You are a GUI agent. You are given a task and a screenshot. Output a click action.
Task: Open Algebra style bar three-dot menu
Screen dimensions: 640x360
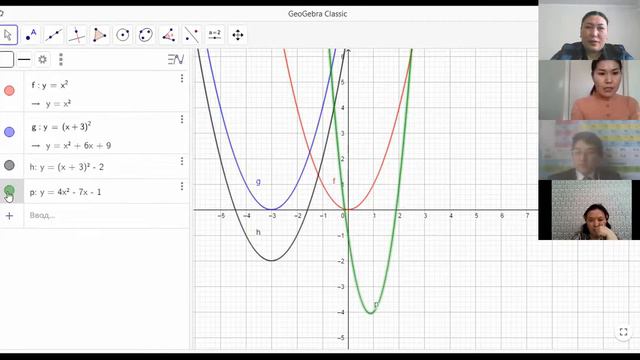(61, 60)
